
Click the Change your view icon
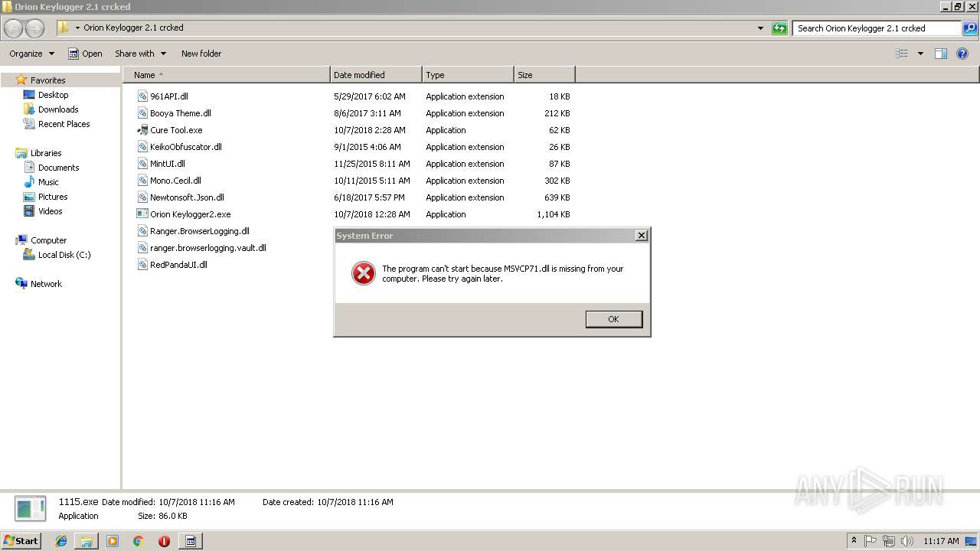click(x=902, y=54)
